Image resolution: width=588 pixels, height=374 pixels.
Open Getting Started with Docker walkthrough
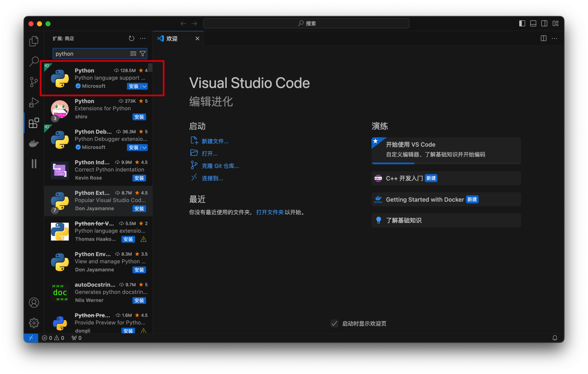tap(446, 200)
